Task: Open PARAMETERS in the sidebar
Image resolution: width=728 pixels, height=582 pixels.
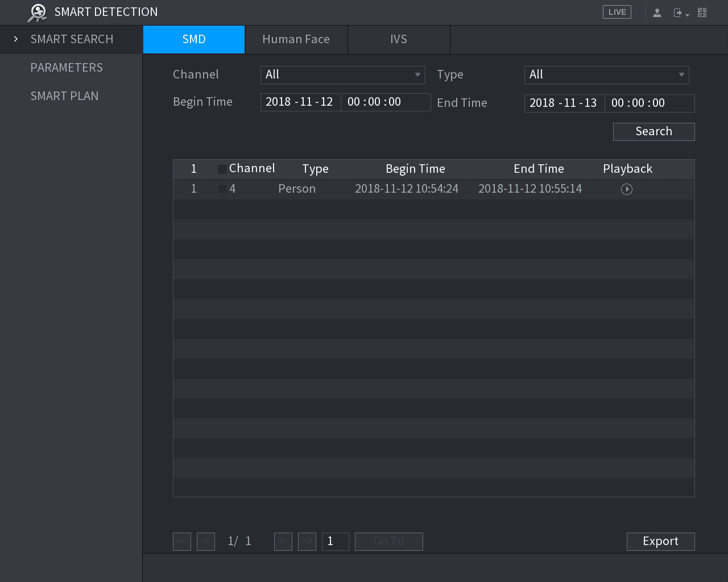Action: (67, 68)
